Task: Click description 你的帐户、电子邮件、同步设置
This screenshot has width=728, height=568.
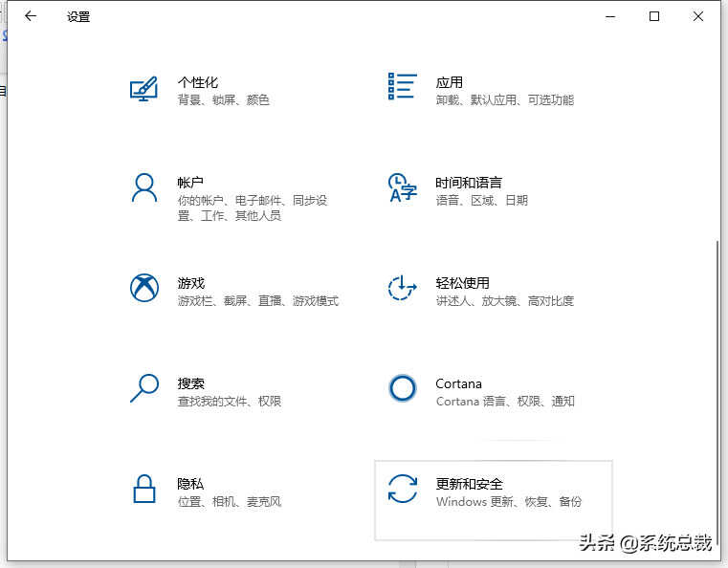Action: coord(253,208)
